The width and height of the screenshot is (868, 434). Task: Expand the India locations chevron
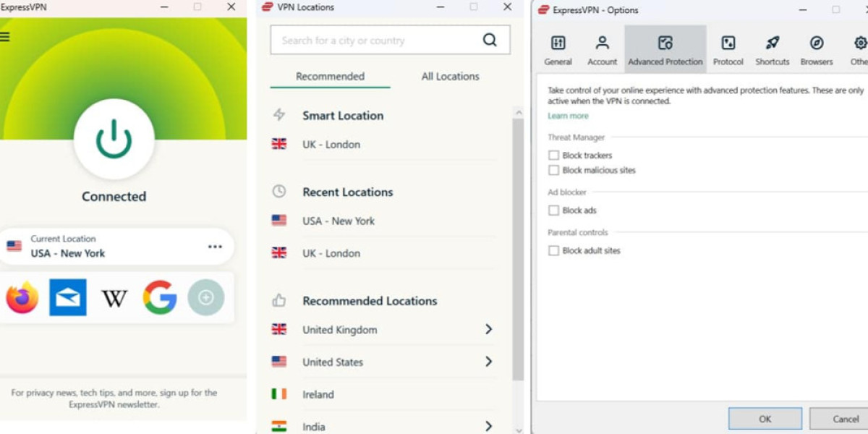tap(488, 426)
